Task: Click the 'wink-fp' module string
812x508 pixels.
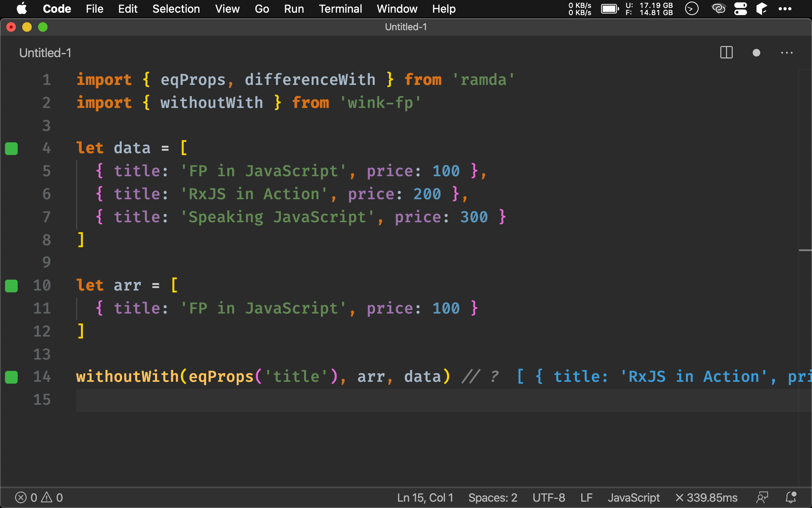Action: coord(380,103)
